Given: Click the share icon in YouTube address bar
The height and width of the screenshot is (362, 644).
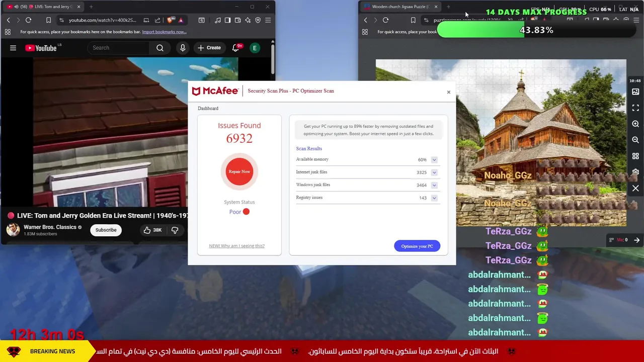Looking at the screenshot, I should click(x=157, y=20).
